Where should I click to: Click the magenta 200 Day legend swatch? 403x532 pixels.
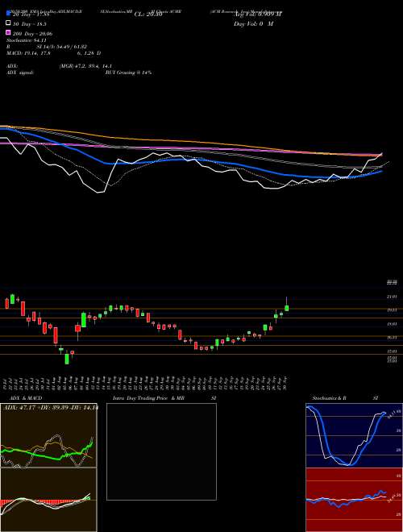point(8,33)
